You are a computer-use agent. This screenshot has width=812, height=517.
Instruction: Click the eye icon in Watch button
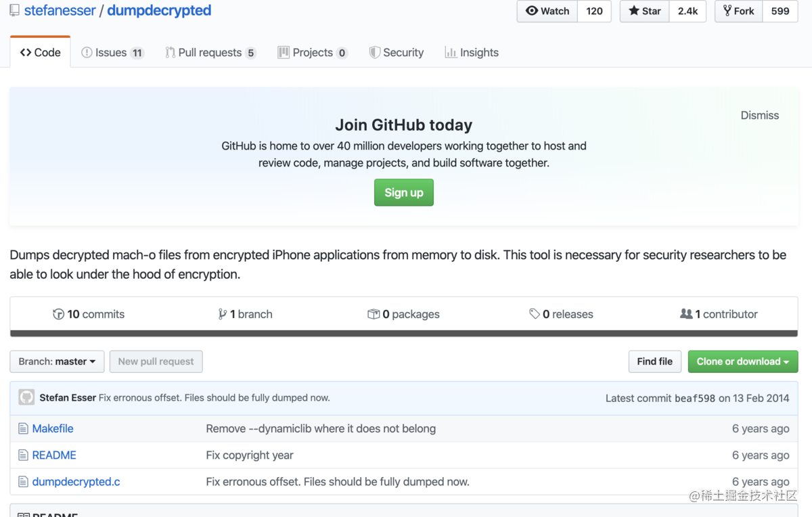532,11
